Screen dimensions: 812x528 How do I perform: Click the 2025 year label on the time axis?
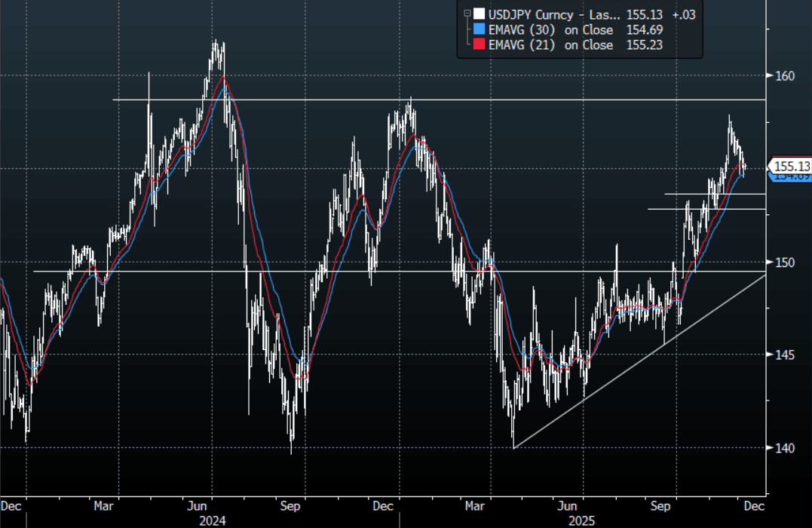click(x=582, y=520)
